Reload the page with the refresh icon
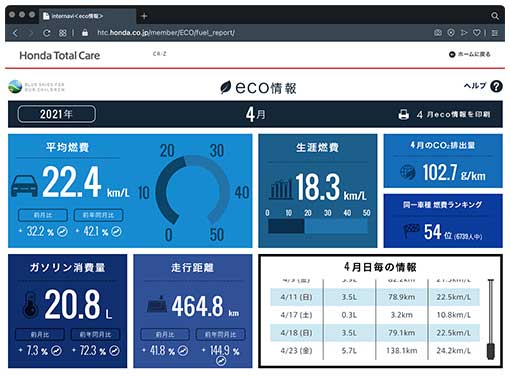Screen dimensions: 510x377 click(47, 33)
